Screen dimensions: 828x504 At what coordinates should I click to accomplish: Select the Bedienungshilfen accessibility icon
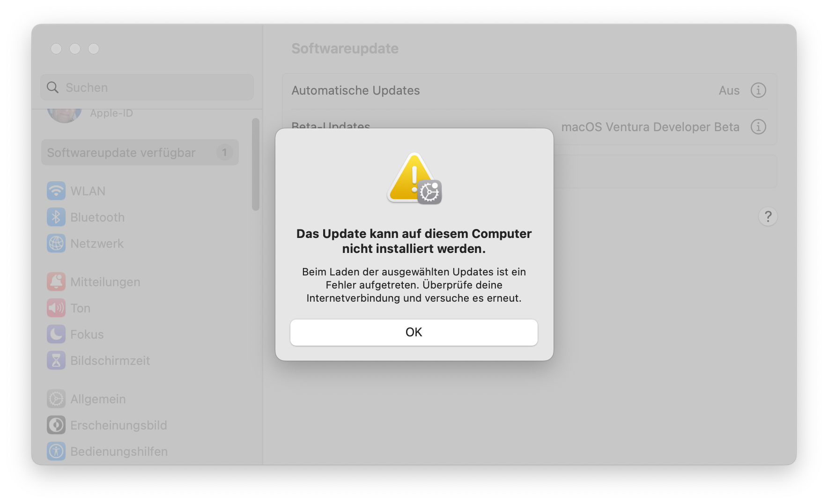click(x=56, y=451)
